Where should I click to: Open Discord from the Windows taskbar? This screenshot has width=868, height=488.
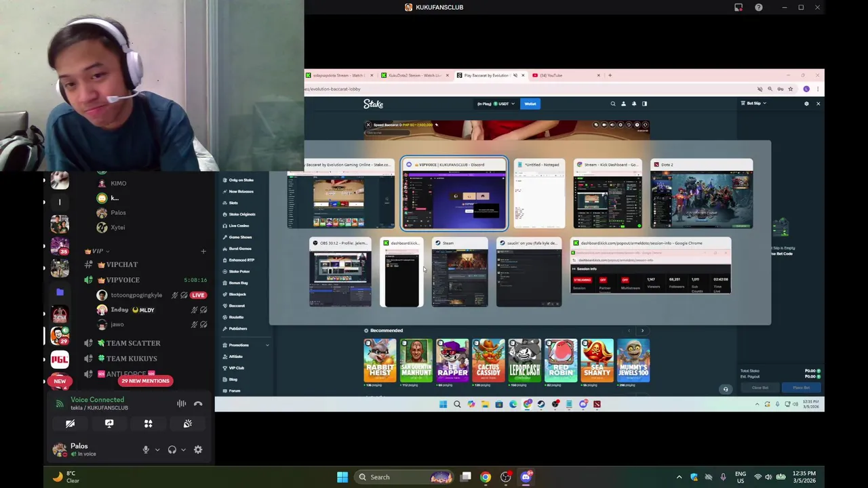click(526, 477)
